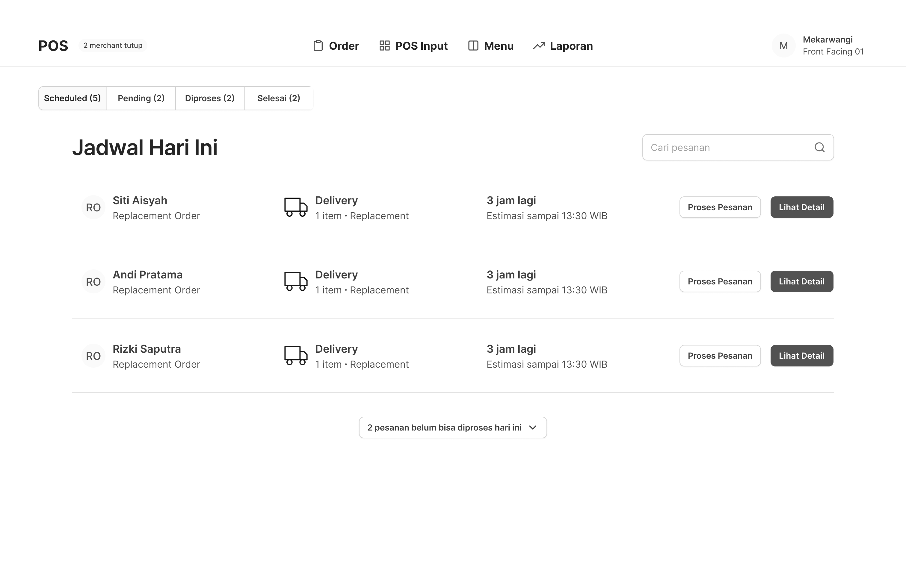Viewport: 906px width, 588px height.
Task: Click 1 item · Replacement in Rizki Saputra row
Action: [362, 364]
